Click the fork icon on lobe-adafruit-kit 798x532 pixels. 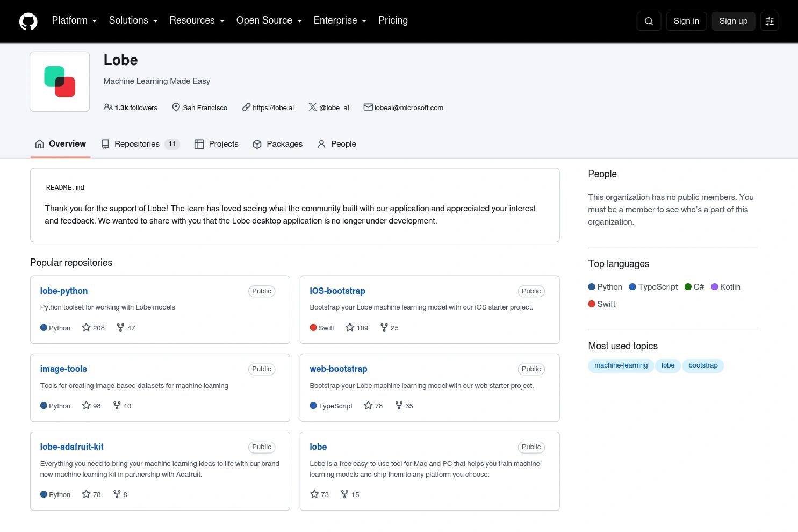tap(117, 494)
